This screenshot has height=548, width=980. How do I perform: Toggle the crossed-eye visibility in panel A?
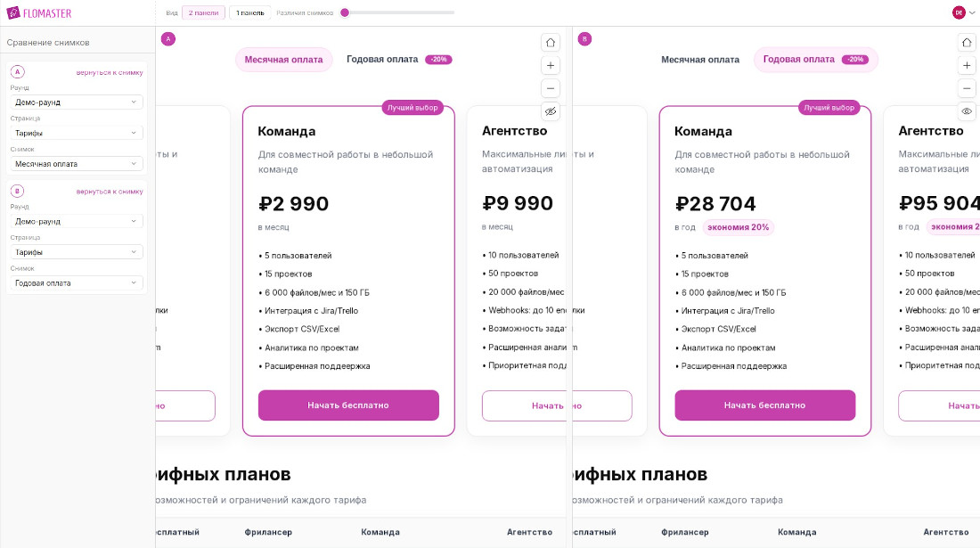click(x=551, y=111)
